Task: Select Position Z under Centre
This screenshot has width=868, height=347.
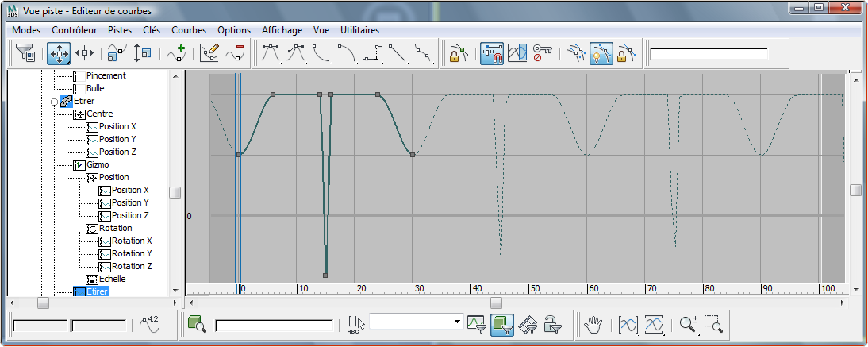Action: [x=118, y=152]
